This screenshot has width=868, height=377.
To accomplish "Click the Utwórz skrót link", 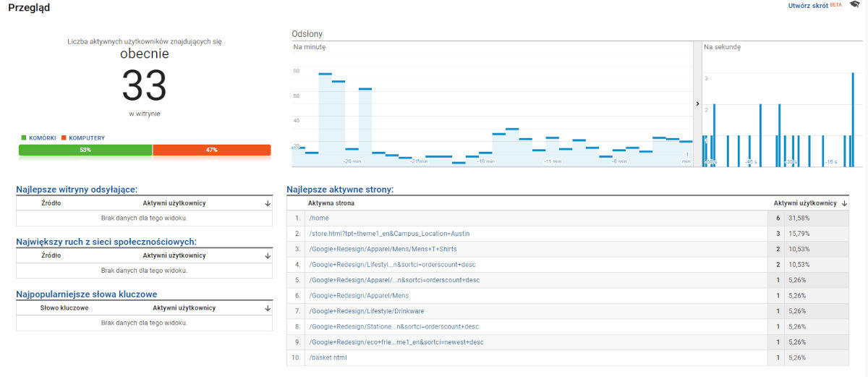I will click(808, 6).
